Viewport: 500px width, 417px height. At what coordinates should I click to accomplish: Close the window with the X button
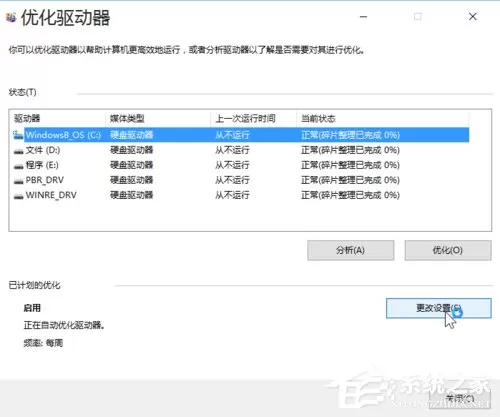[473, 16]
